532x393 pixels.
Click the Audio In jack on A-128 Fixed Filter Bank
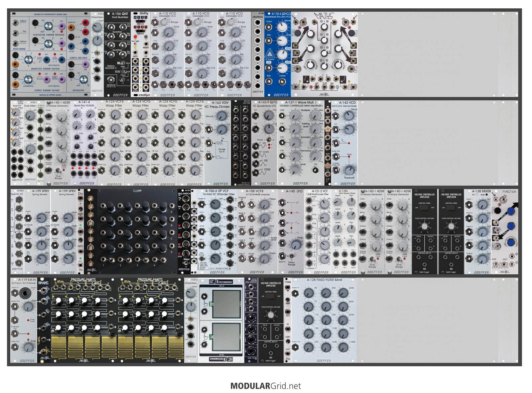point(295,294)
